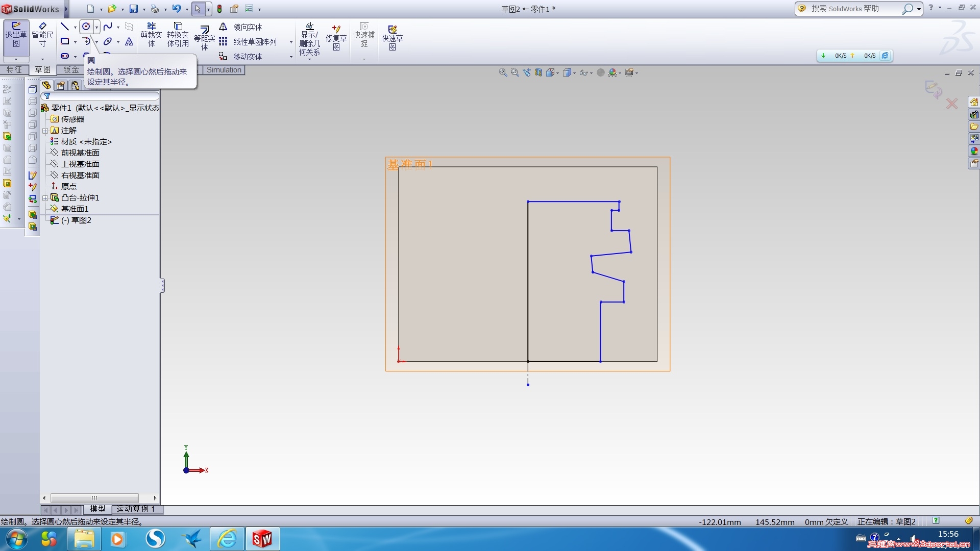
Task: Expand the 凸台-拉伸1 feature node
Action: (x=45, y=198)
